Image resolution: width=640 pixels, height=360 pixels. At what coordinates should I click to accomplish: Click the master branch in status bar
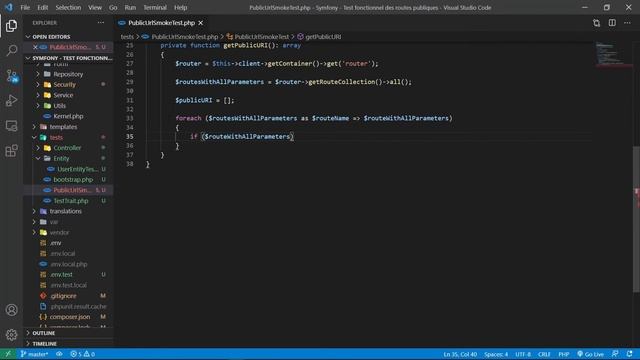click(34, 354)
